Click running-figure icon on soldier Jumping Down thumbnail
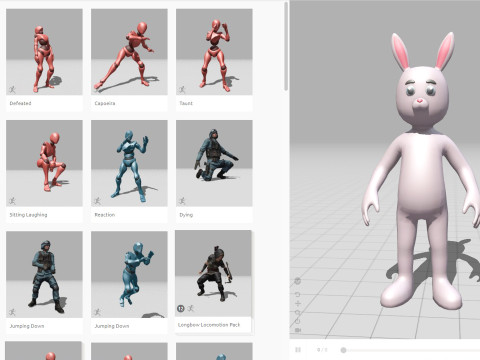480x360 pixels. 12,312
